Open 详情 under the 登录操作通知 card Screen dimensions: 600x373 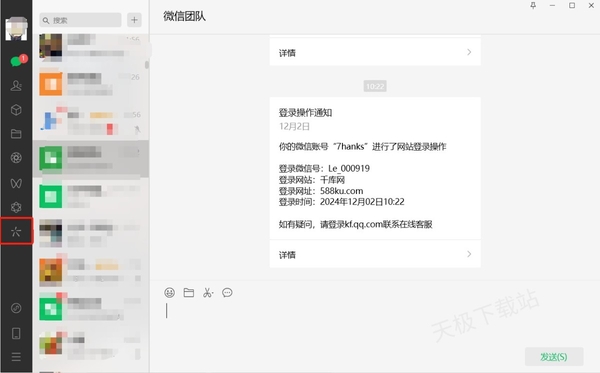[x=375, y=254]
